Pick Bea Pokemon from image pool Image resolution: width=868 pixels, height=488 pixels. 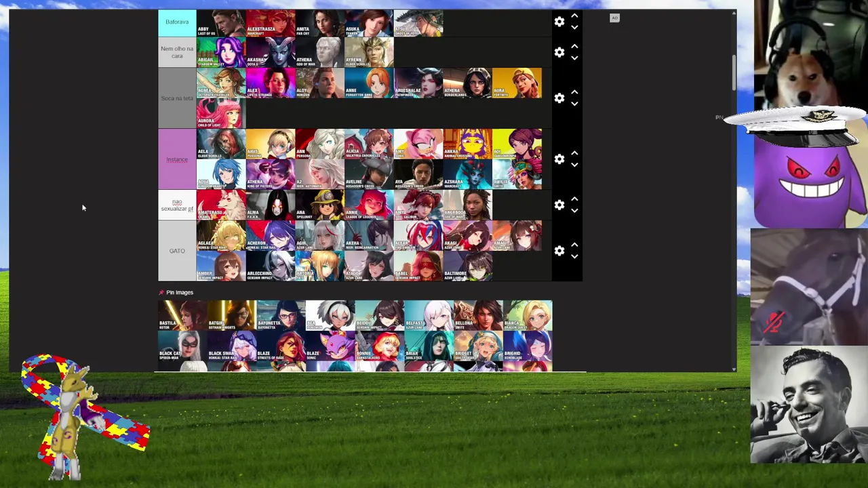tap(330, 315)
